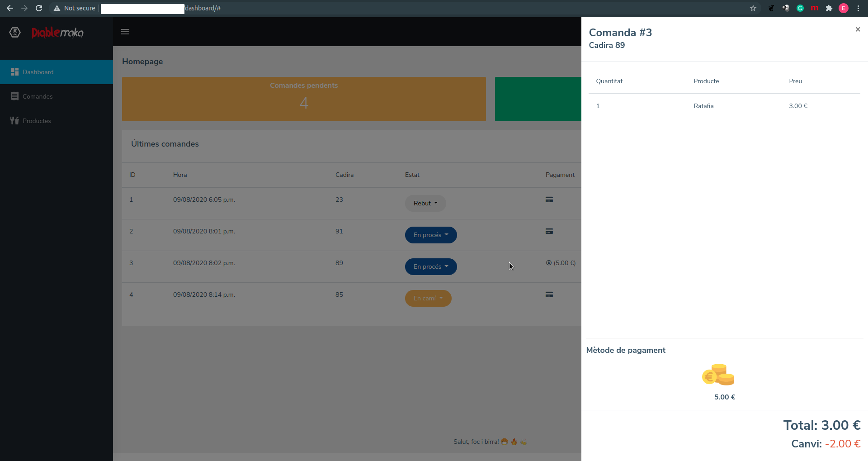
Task: Click the green summary card
Action: tap(538, 99)
